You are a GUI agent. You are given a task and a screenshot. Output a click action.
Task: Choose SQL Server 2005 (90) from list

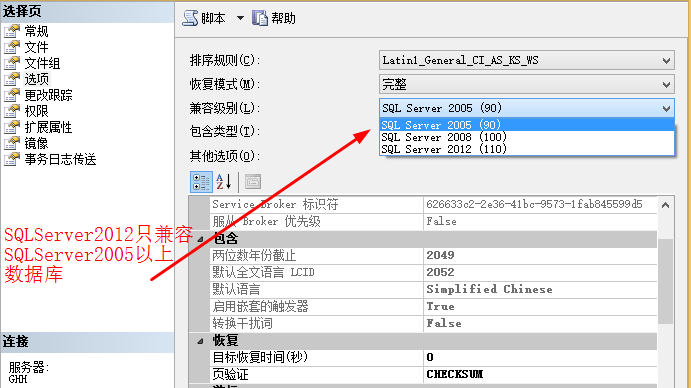527,125
